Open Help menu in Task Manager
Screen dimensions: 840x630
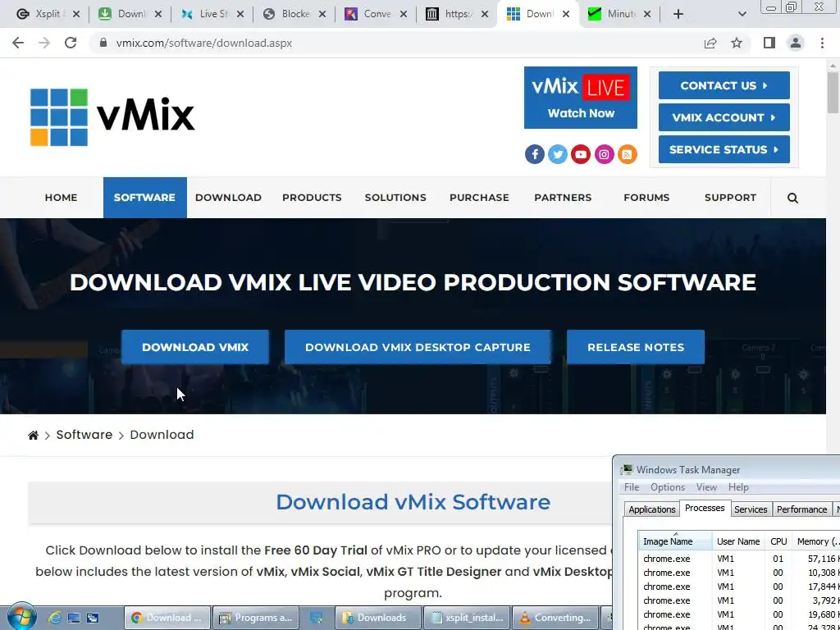coord(738,487)
